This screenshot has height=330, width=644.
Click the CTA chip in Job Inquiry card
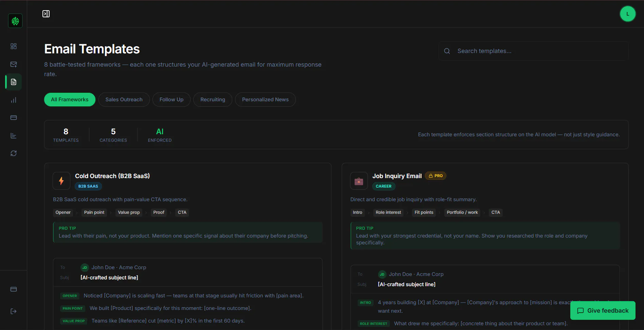[x=496, y=212]
